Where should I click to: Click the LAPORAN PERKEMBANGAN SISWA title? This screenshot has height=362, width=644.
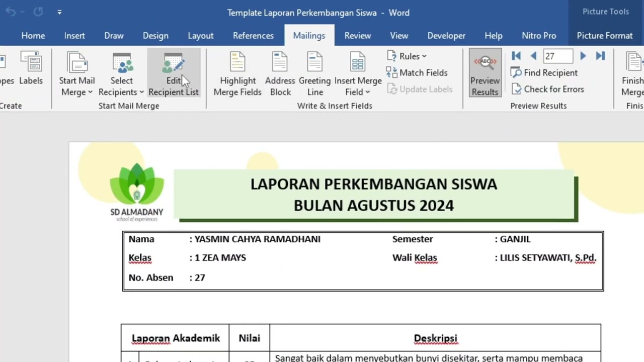tap(374, 184)
